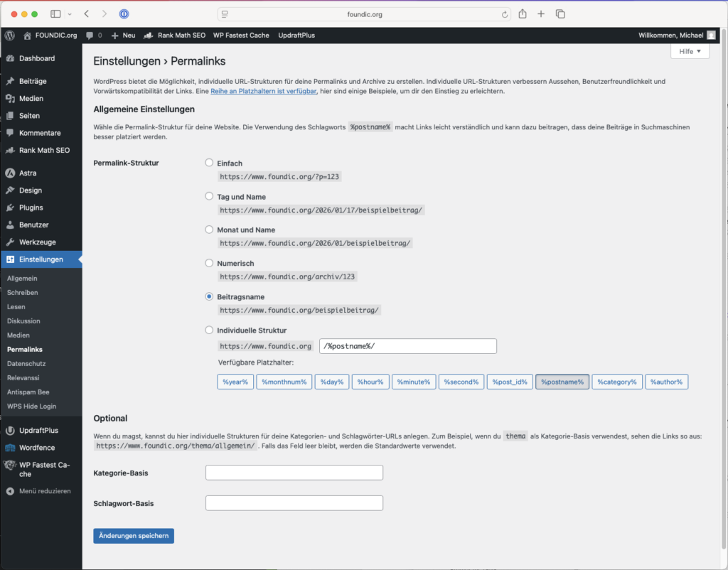Viewport: 728px width, 570px height.
Task: Go to Datenschutz settings submenu
Action: pos(21,363)
